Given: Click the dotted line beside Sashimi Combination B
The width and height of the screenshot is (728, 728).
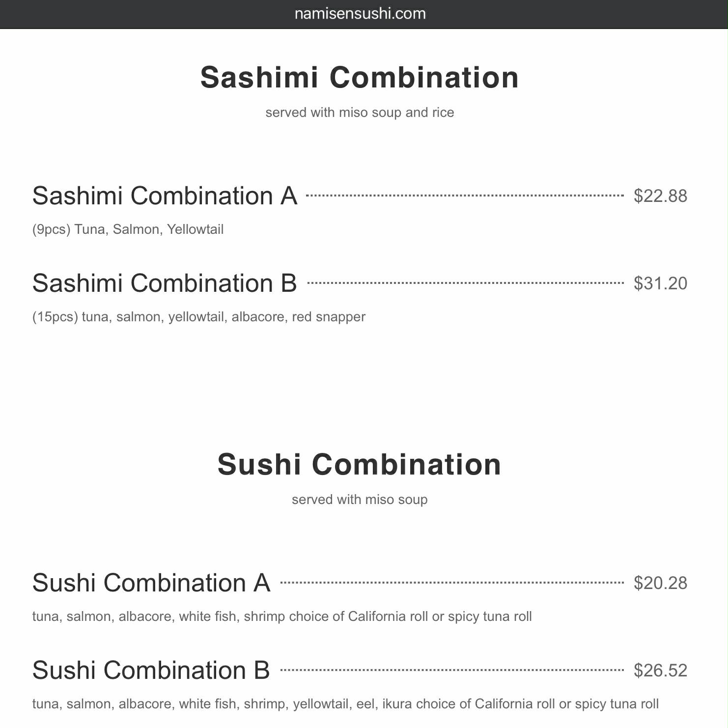Looking at the screenshot, I should pos(465,283).
